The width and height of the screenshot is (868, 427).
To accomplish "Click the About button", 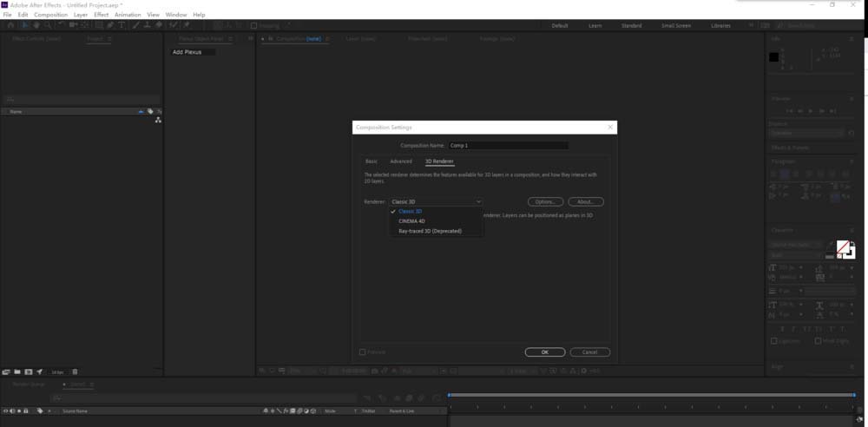I will click(586, 202).
